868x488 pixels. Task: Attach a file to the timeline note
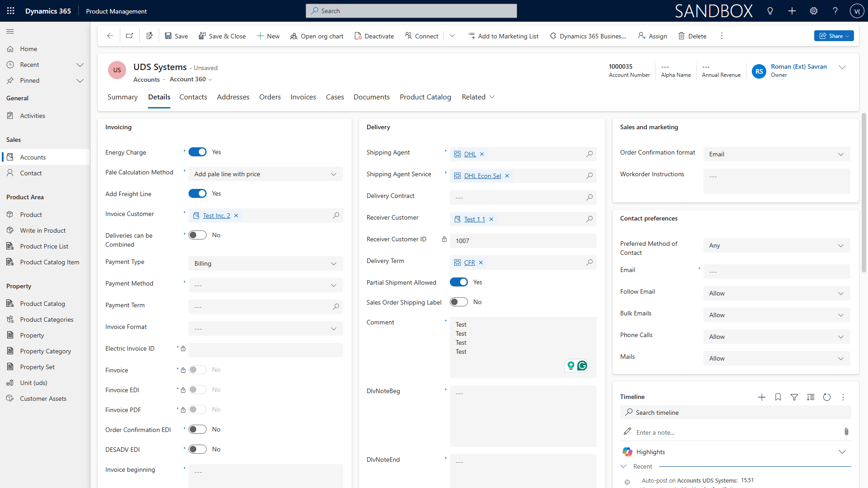coord(847,432)
